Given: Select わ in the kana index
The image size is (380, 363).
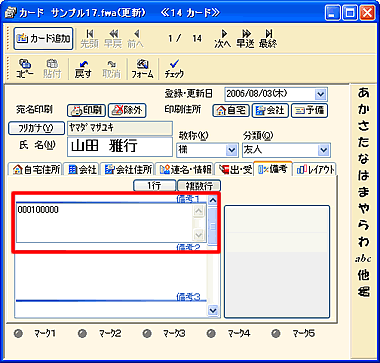Looking at the screenshot, I should click(363, 242).
